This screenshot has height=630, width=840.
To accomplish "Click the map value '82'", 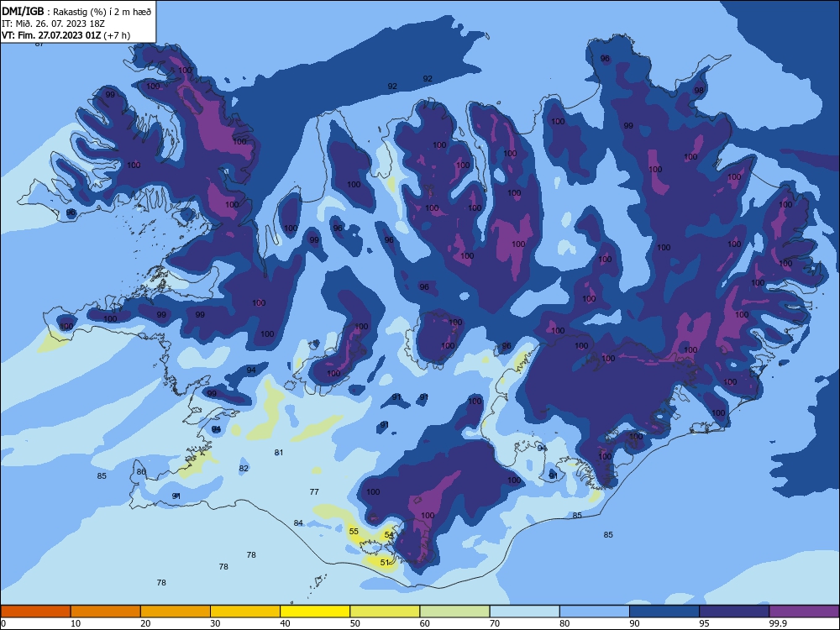I will tap(244, 468).
